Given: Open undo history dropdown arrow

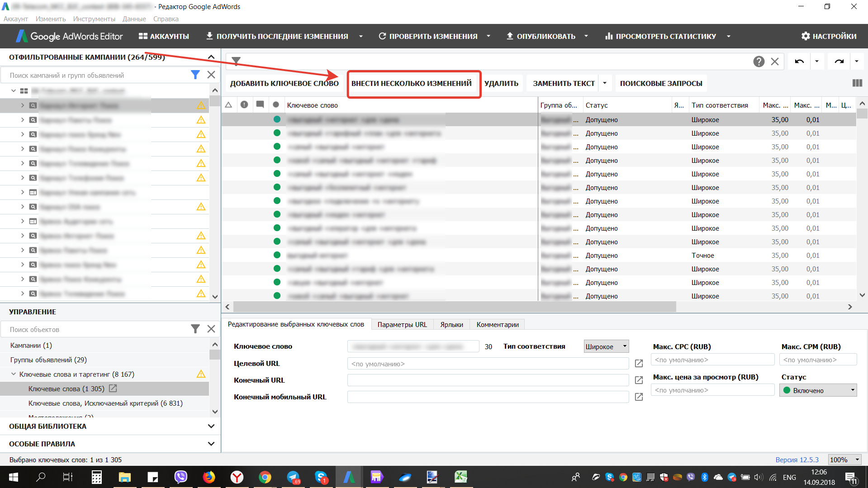Looking at the screenshot, I should (x=817, y=62).
